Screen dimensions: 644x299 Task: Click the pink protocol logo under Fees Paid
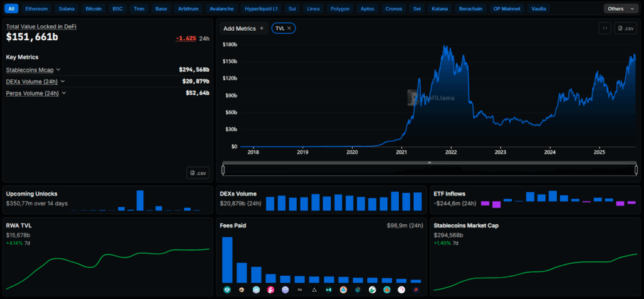click(x=270, y=290)
